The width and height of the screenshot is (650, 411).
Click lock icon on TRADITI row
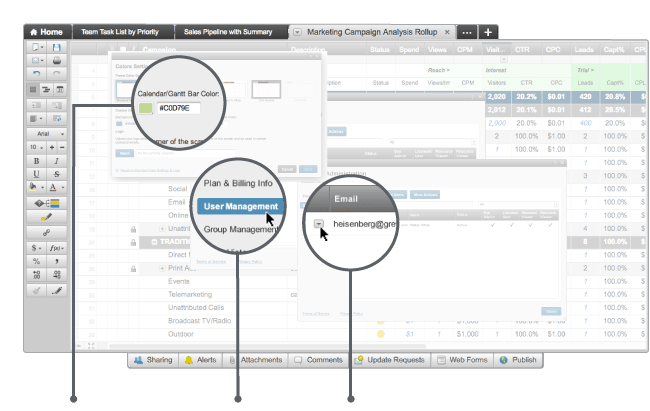tap(133, 242)
